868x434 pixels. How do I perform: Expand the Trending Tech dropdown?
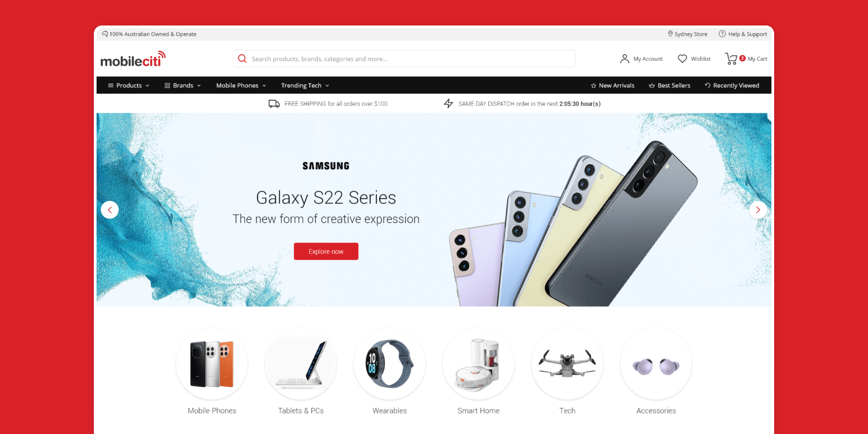305,85
